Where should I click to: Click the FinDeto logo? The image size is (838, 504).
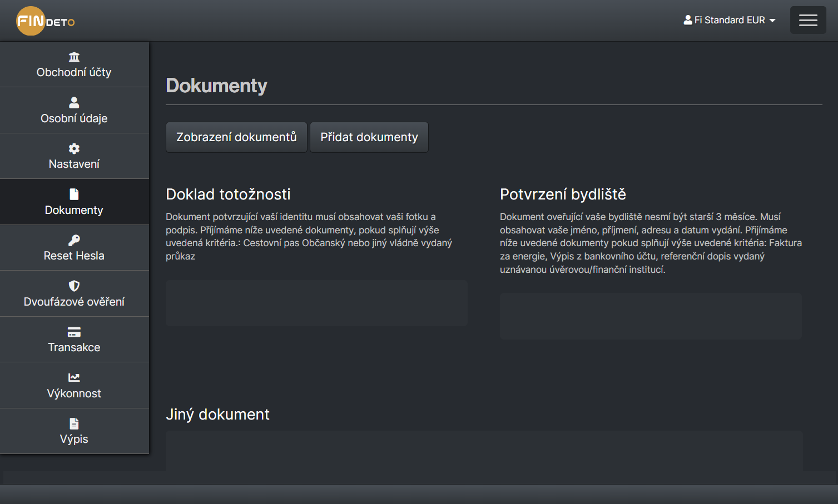pos(45,21)
